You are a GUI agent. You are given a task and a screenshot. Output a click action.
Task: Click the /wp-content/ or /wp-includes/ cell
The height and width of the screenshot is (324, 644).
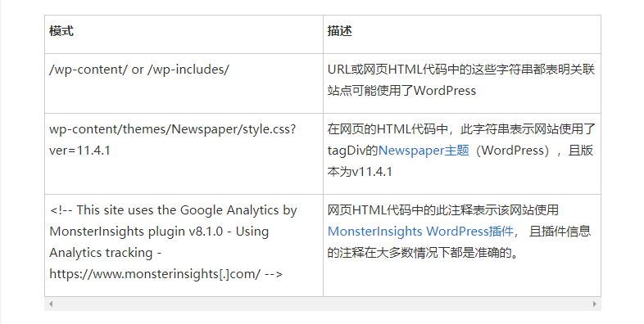click(184, 83)
